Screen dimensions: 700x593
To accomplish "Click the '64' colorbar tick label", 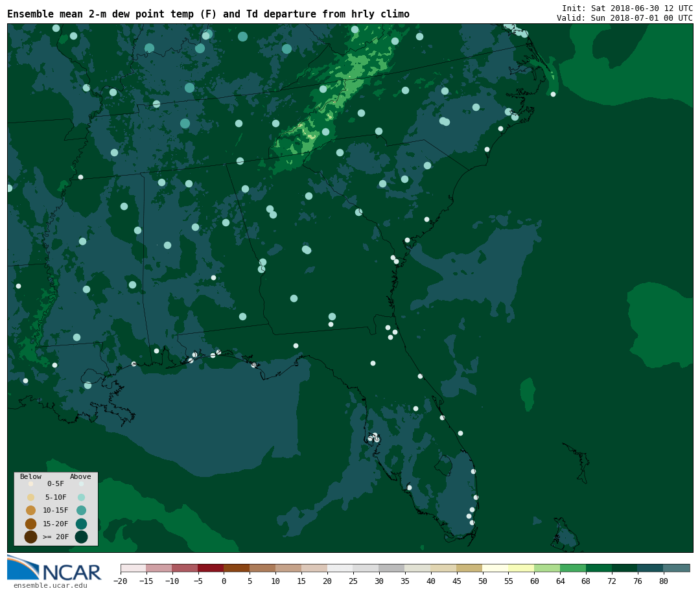I will pos(561,581).
